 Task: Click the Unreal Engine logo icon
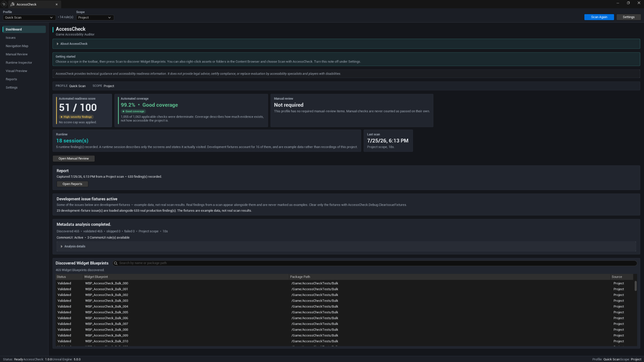[x=4, y=4]
